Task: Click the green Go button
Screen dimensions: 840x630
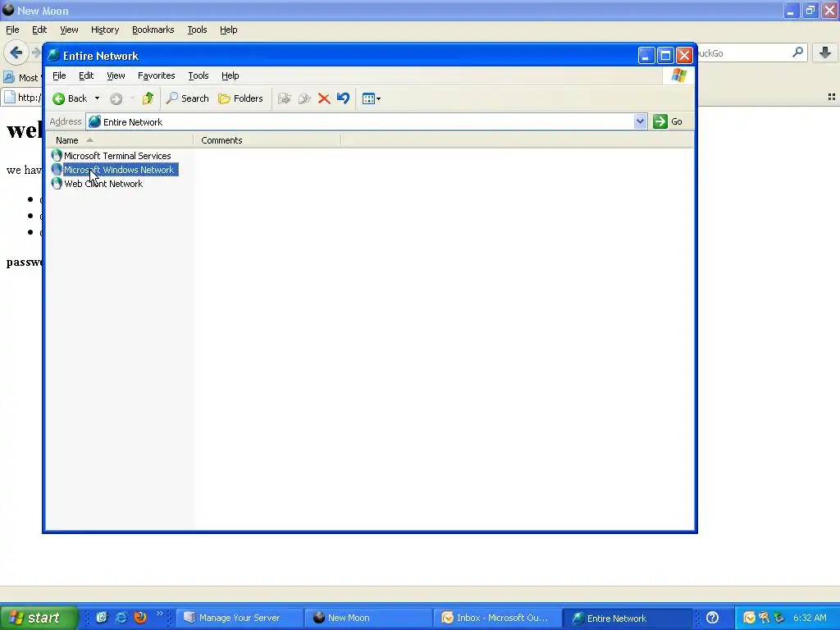Action: (x=668, y=121)
